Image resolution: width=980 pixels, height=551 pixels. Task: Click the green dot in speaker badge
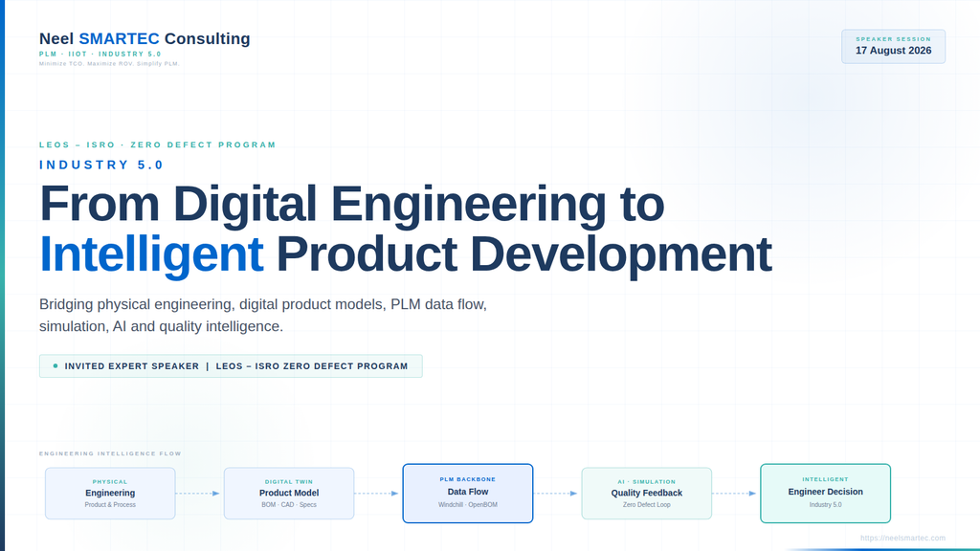point(56,366)
